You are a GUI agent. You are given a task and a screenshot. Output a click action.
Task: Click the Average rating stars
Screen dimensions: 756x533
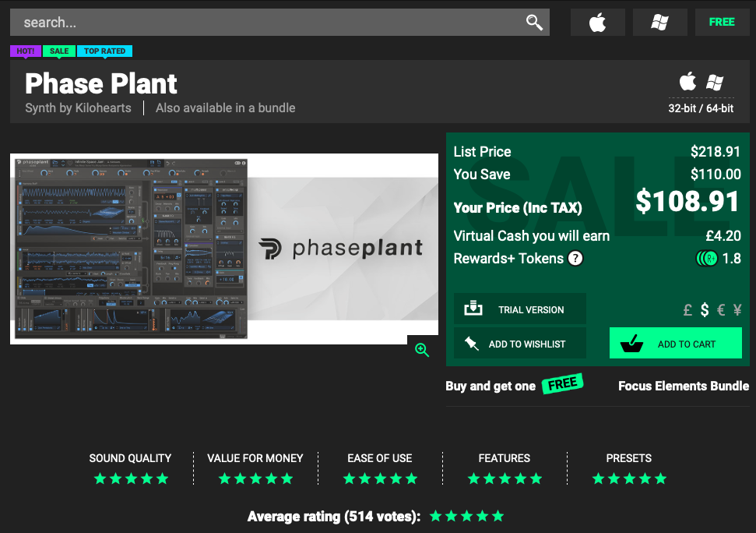point(466,516)
